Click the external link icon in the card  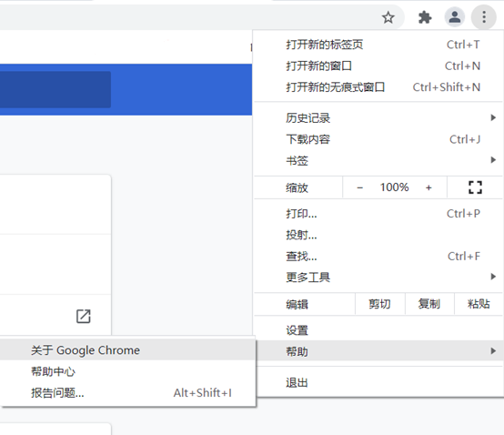[x=84, y=316]
